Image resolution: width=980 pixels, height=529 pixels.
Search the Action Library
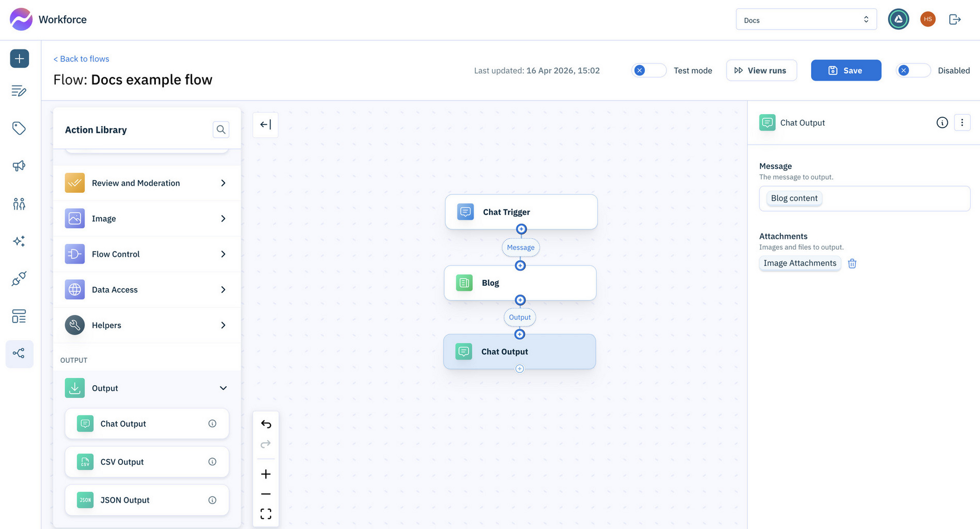coord(221,129)
